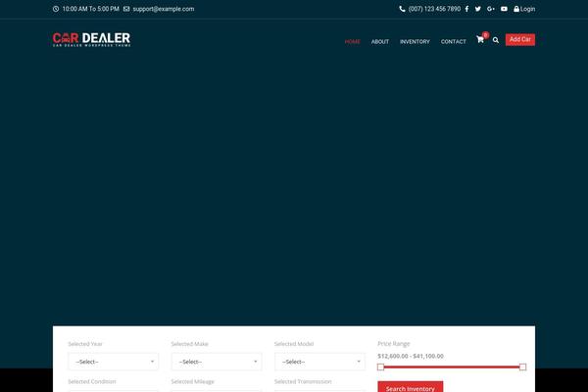Click the 10:00 AM To 5:00 PM text

[x=91, y=9]
